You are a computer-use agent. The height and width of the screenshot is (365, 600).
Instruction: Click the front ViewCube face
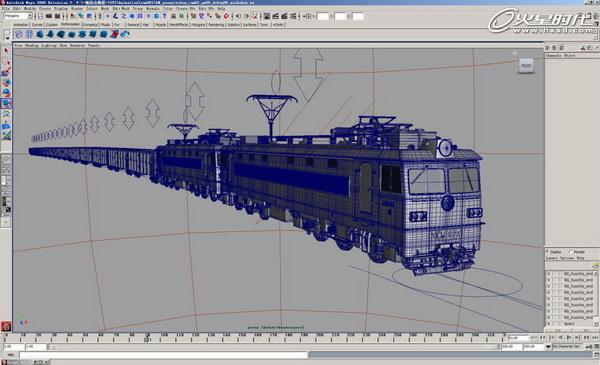[526, 65]
